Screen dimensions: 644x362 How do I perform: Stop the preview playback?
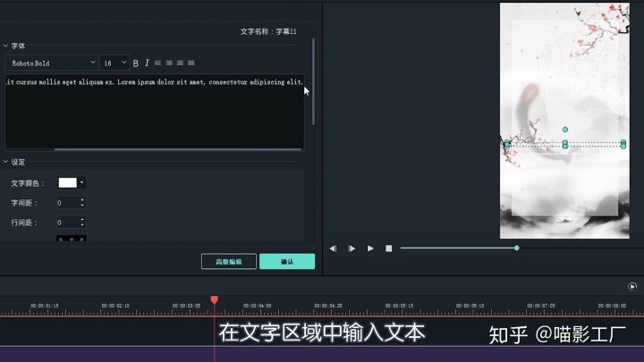click(x=388, y=248)
